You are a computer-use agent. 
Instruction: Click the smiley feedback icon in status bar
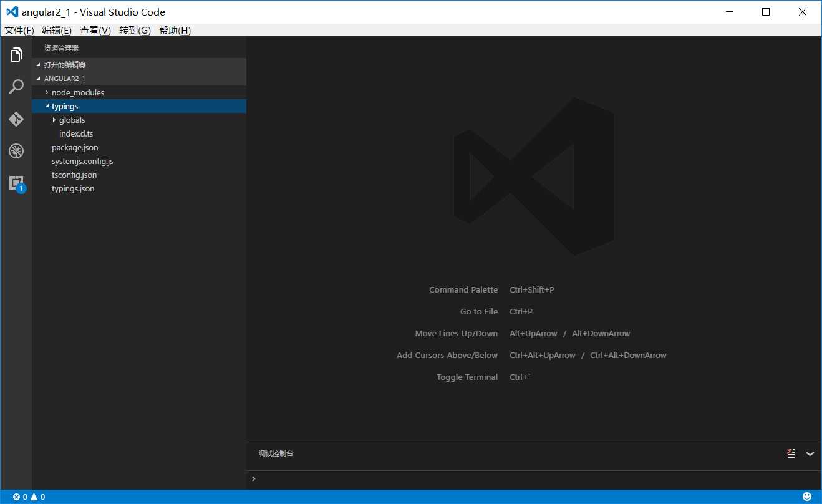tap(806, 497)
